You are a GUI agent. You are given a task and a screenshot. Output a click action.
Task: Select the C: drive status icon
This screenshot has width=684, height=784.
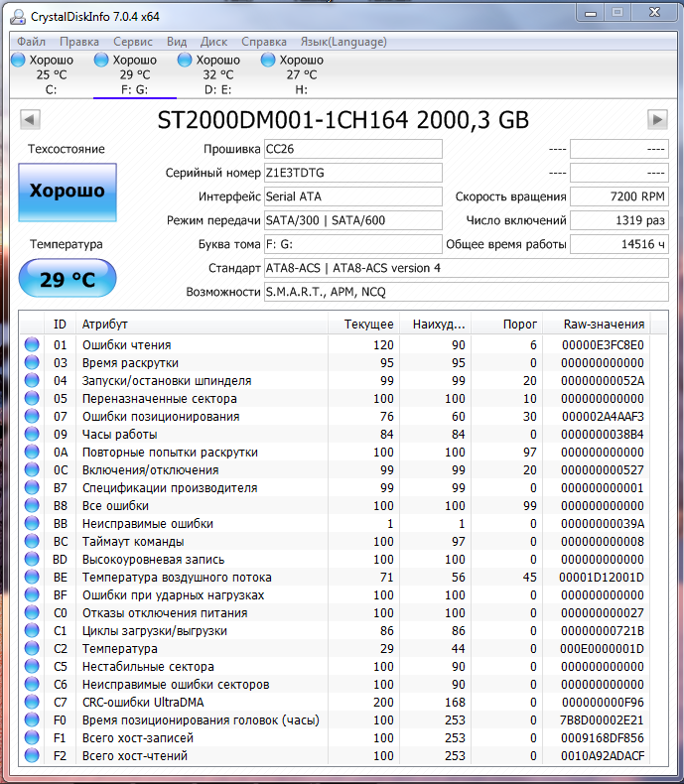(18, 61)
